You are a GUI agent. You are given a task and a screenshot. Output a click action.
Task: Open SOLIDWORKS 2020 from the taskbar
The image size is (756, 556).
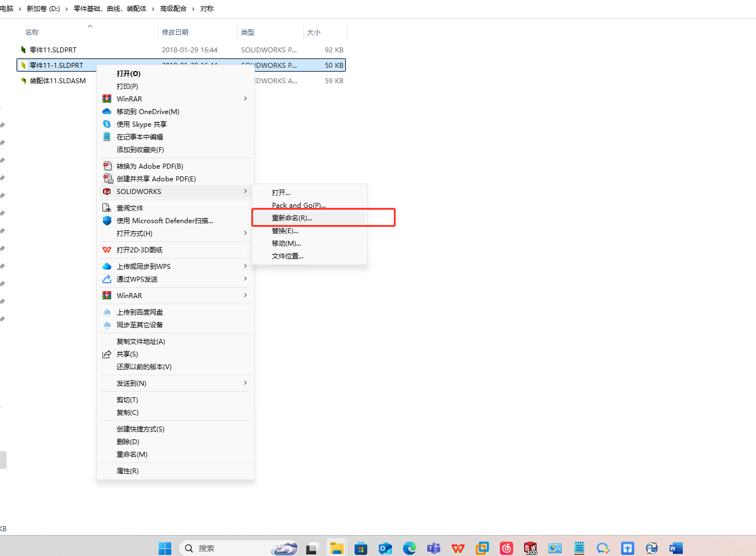coord(530,548)
